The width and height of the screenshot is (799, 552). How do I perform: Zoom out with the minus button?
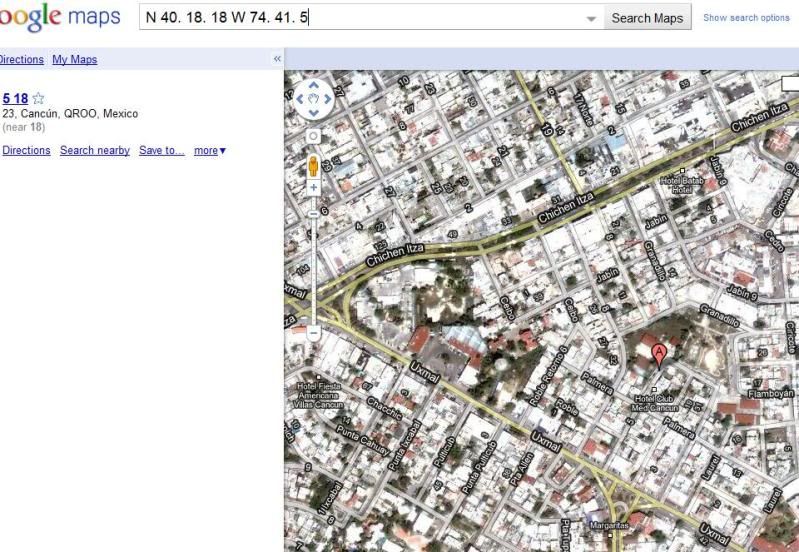click(313, 333)
